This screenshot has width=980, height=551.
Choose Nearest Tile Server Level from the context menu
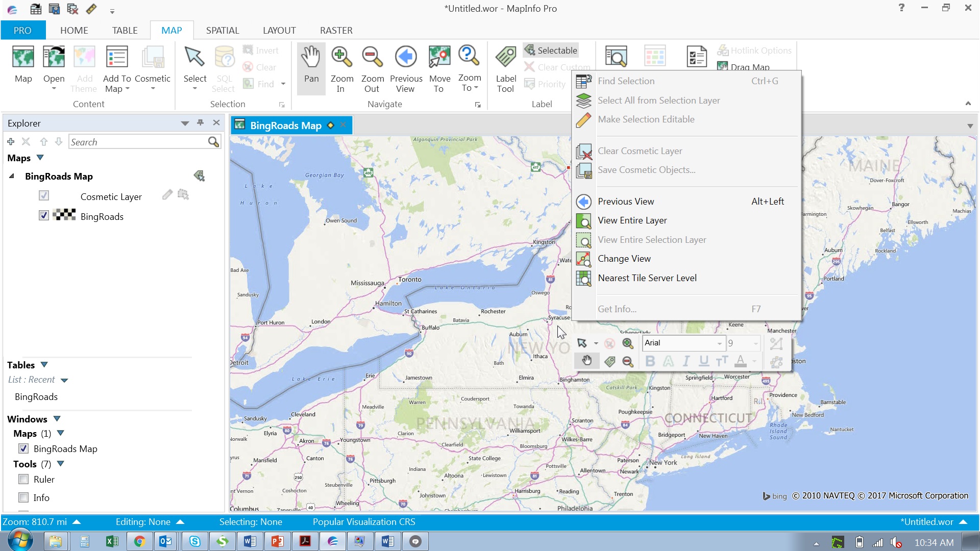point(647,278)
